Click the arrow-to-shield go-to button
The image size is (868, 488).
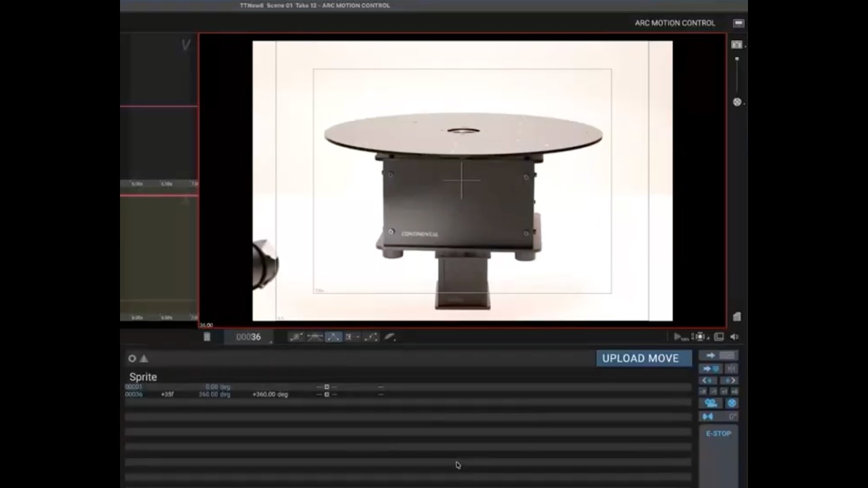pyautogui.click(x=711, y=369)
